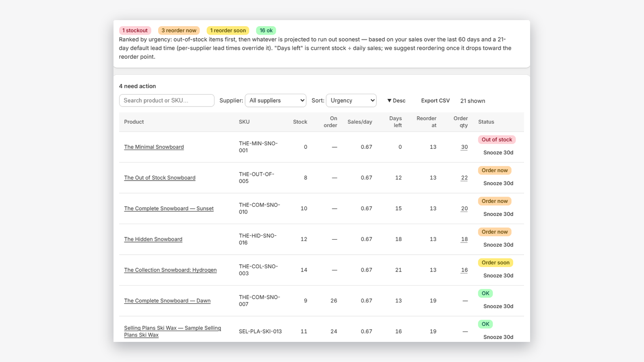Open The Complete Snowboard — Dawn link
This screenshot has width=644, height=362.
[167, 301]
